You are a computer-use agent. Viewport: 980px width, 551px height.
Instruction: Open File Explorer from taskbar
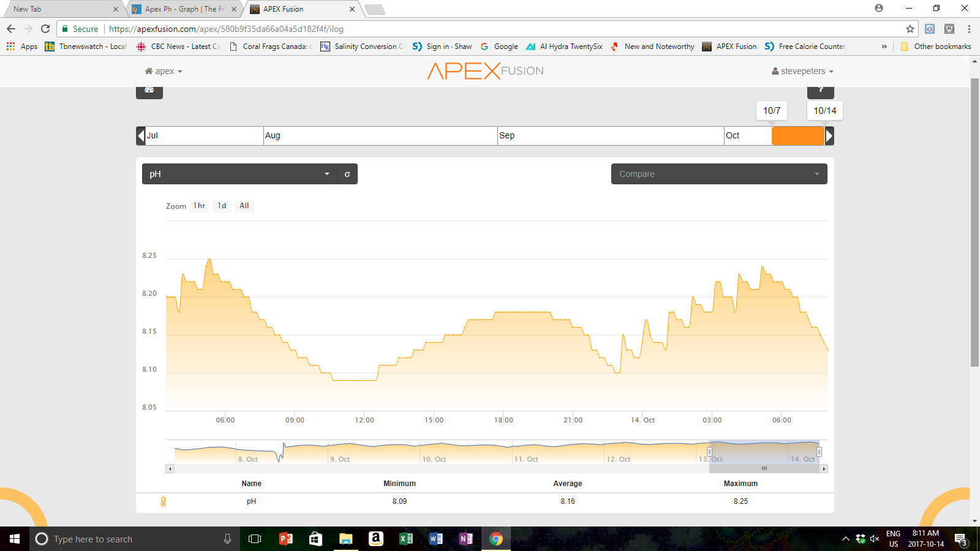coord(345,539)
